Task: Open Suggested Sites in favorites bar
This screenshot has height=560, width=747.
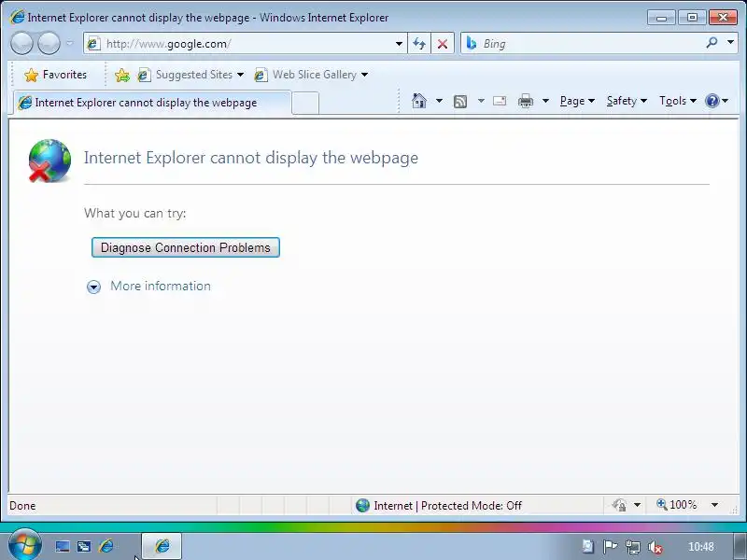Action: [190, 75]
